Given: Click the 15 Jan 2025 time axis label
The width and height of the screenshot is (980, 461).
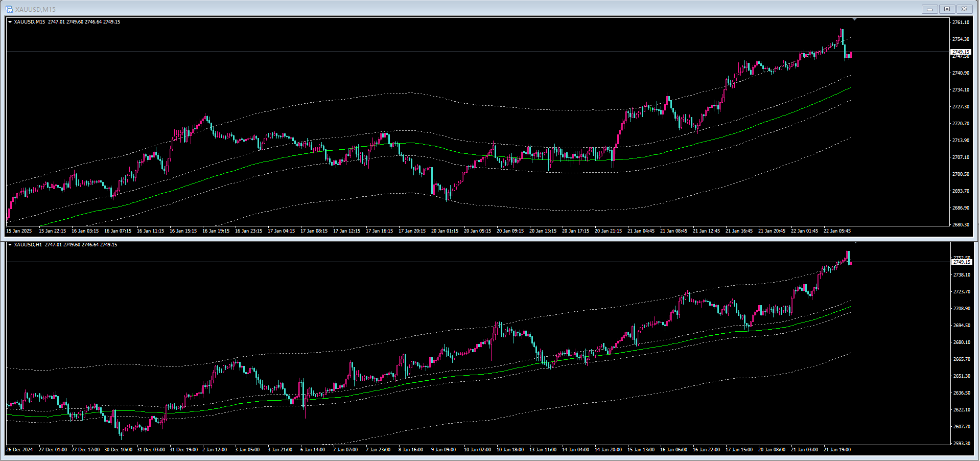Looking at the screenshot, I should pos(19,231).
